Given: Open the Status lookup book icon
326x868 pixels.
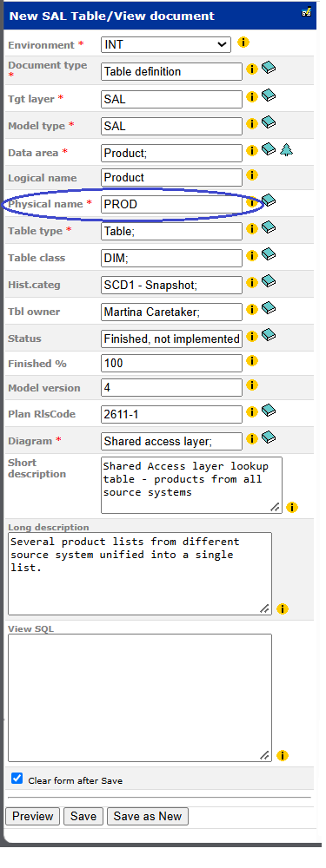Looking at the screenshot, I should (x=269, y=335).
